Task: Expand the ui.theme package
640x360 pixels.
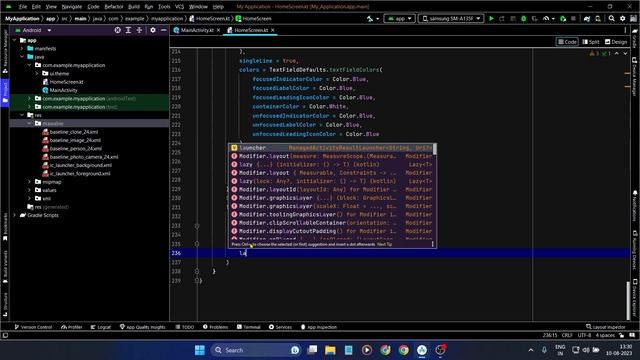Action: (37, 73)
